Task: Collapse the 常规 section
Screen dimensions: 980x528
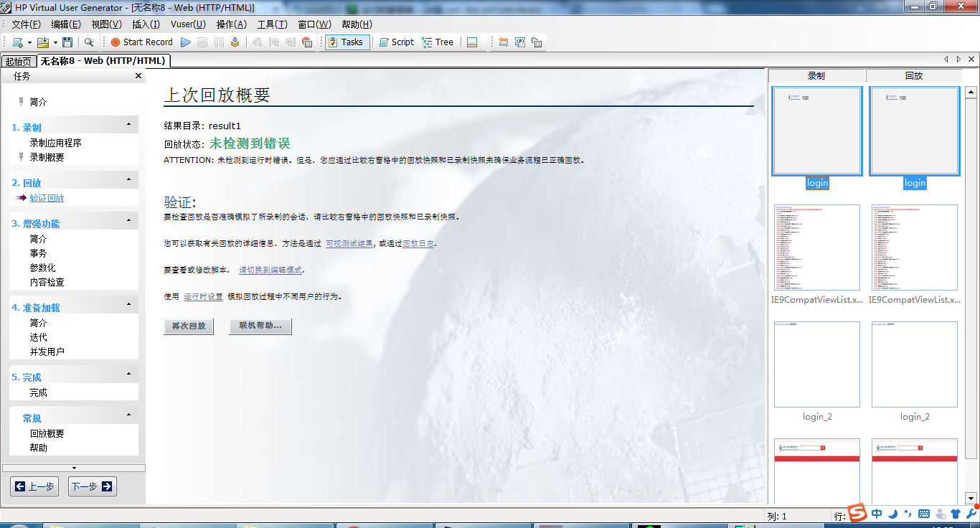Action: [x=128, y=415]
